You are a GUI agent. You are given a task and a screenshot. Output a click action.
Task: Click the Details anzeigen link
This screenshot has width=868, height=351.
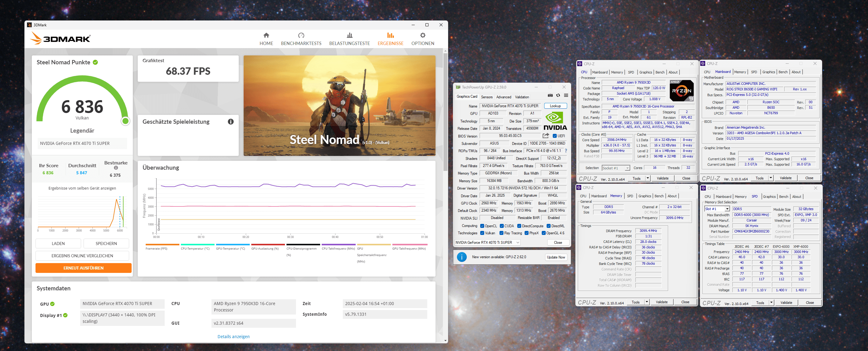pos(234,337)
